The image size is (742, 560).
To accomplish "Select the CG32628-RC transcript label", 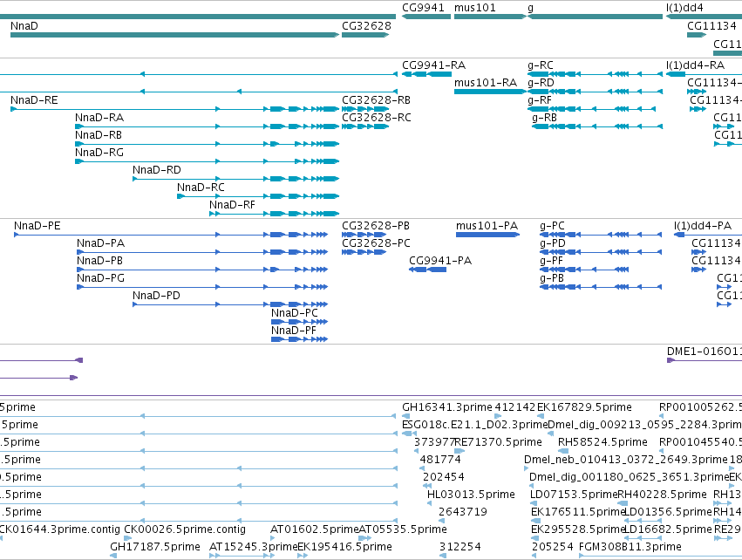I will (377, 118).
